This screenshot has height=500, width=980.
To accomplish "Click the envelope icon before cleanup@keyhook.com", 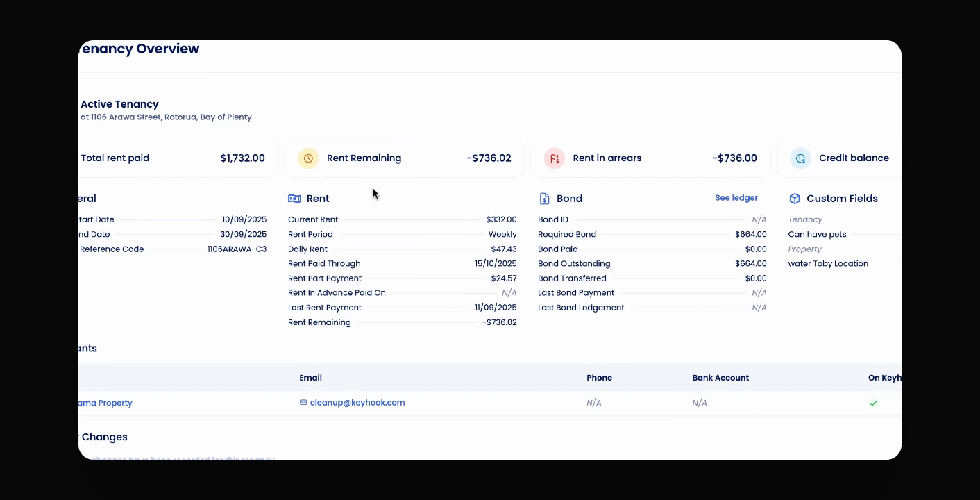I will [x=303, y=402].
